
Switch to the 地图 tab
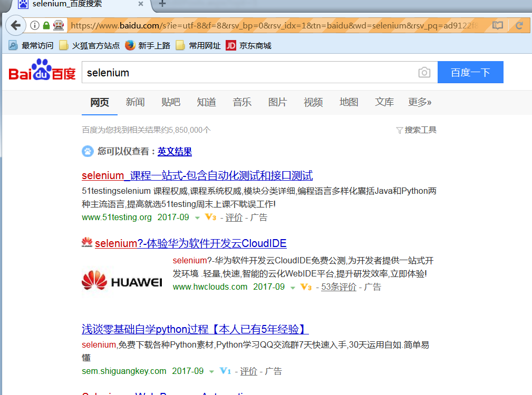[x=349, y=102]
